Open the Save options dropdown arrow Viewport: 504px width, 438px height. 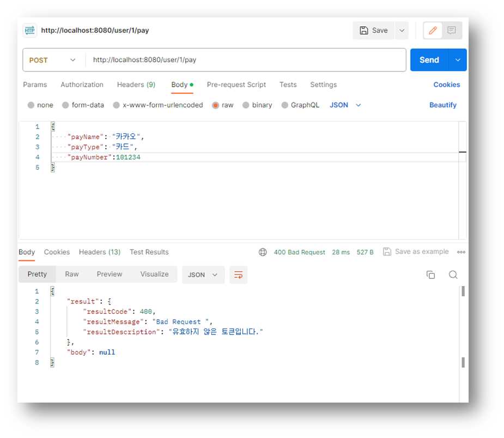pos(402,31)
